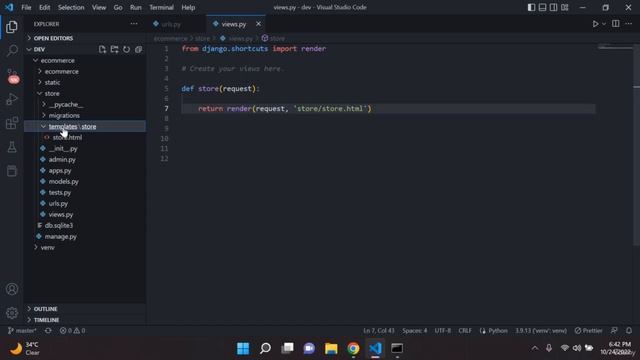The image size is (640, 360).
Task: Open the Terminal menu
Action: [161, 7]
